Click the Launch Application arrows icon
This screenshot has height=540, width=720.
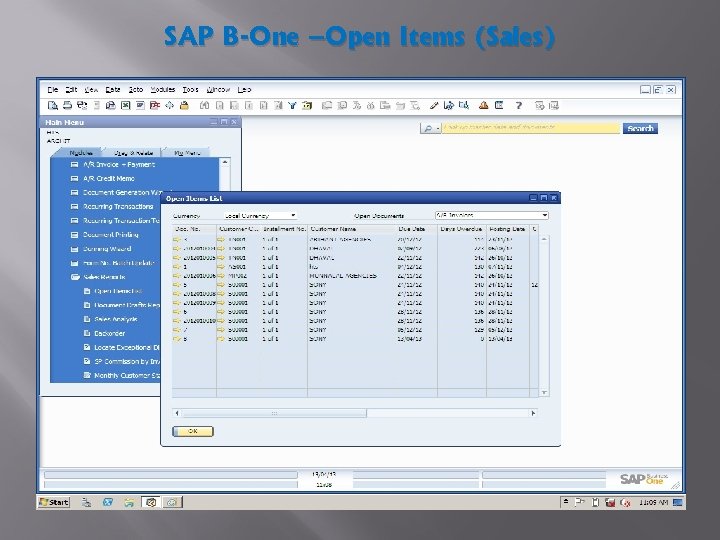click(169, 106)
